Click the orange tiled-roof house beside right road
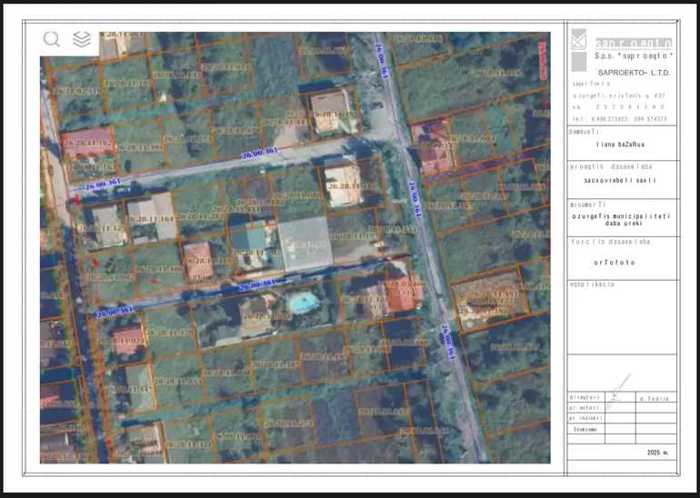Viewport: 700px width, 498px height. [402, 292]
